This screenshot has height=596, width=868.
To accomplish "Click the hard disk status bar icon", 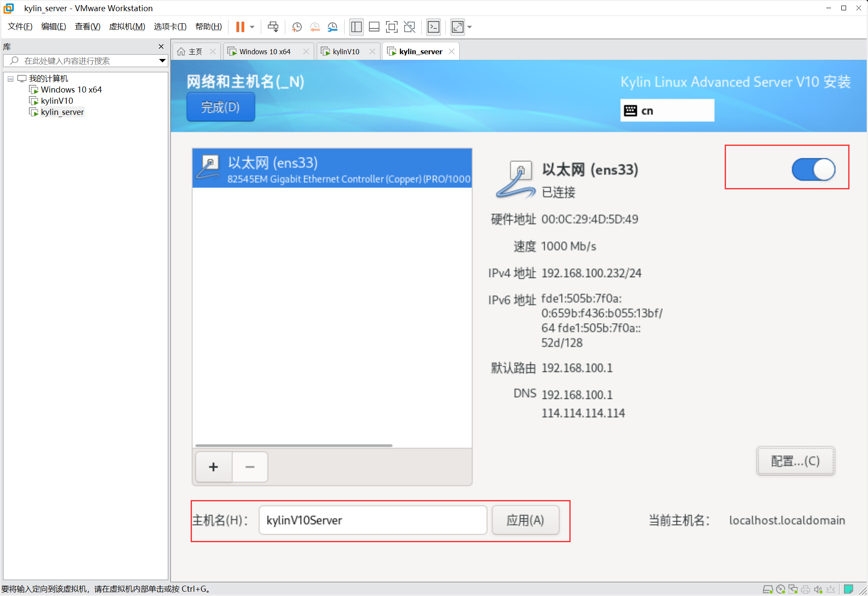I will click(768, 589).
